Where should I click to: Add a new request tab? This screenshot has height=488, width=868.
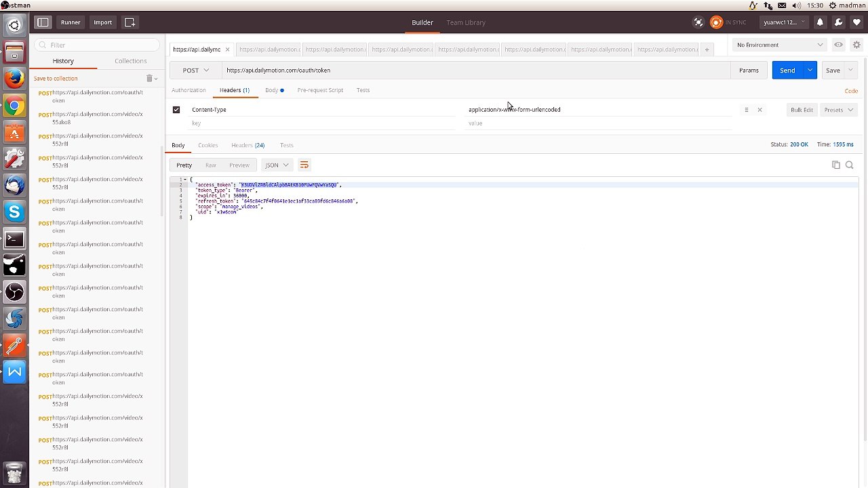coord(707,49)
